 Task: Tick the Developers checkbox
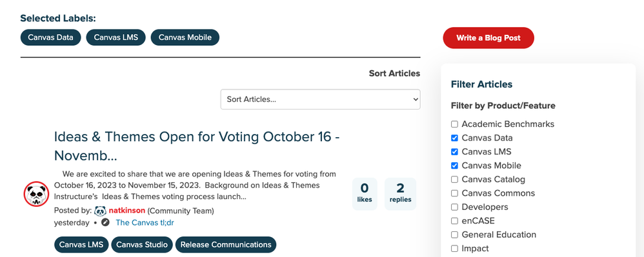tap(454, 207)
